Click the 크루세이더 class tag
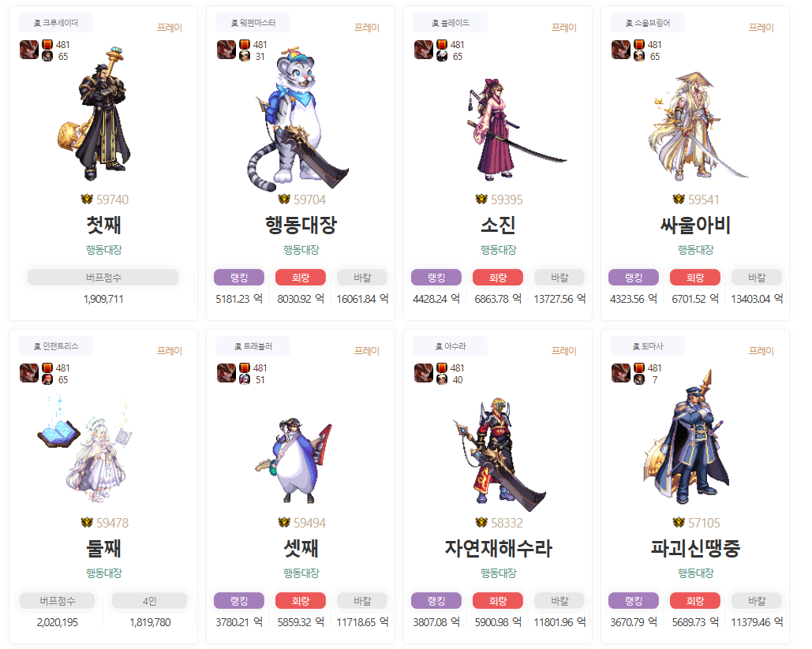 (55, 23)
